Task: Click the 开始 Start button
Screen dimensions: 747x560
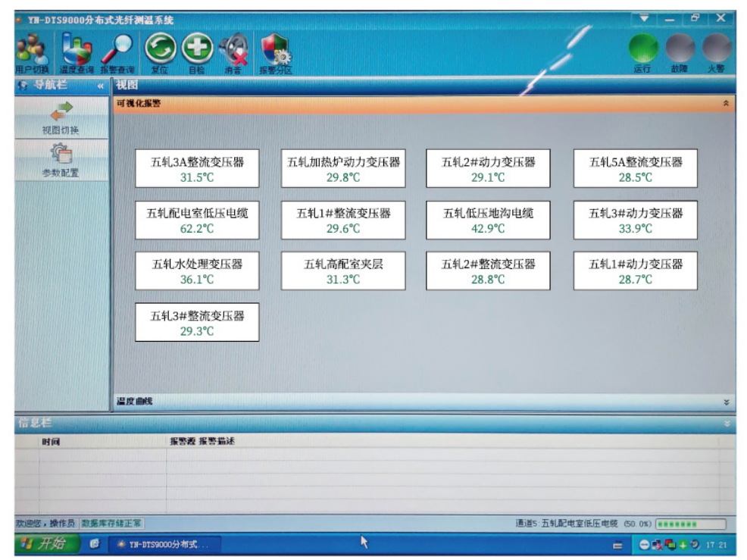Action: point(46,543)
